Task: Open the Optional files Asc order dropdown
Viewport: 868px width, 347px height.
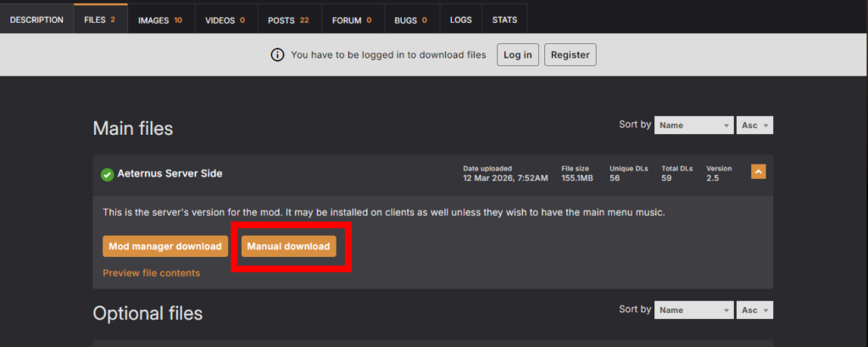Action: (754, 311)
